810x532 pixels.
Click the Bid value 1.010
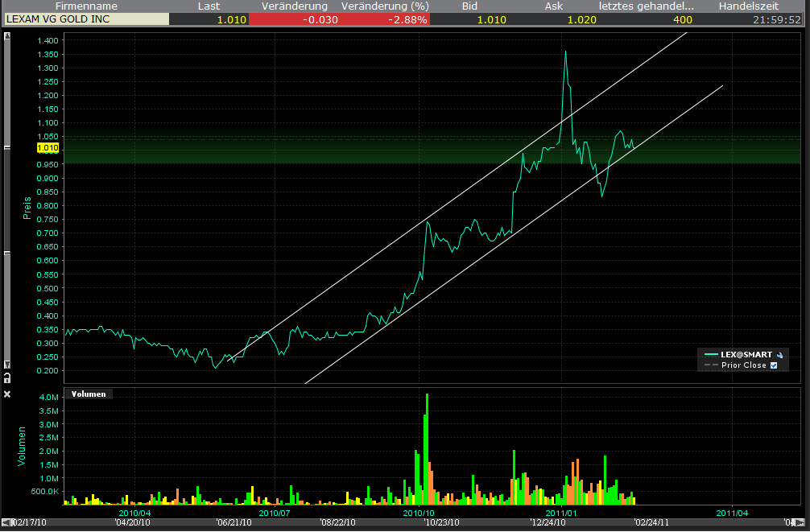[491, 19]
